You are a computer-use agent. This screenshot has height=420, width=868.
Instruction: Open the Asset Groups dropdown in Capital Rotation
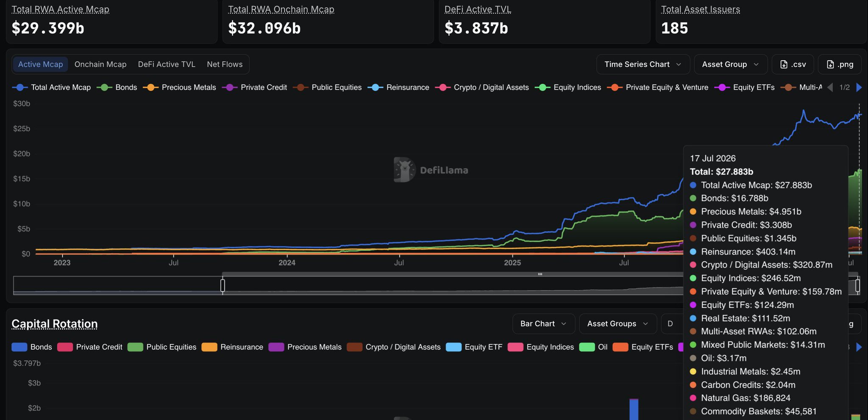pos(618,324)
